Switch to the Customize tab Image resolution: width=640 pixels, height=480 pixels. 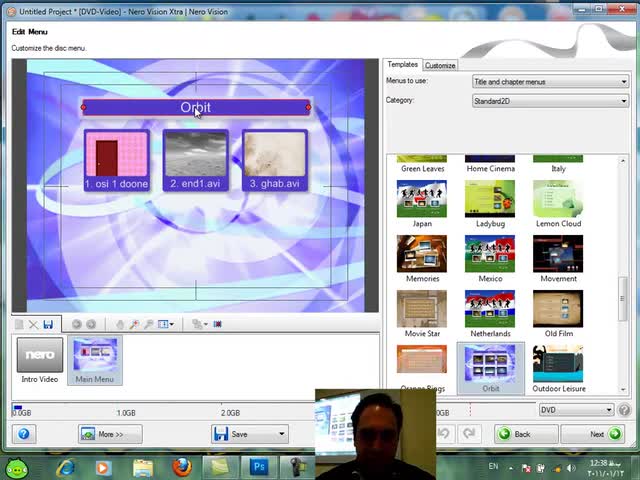440,65
